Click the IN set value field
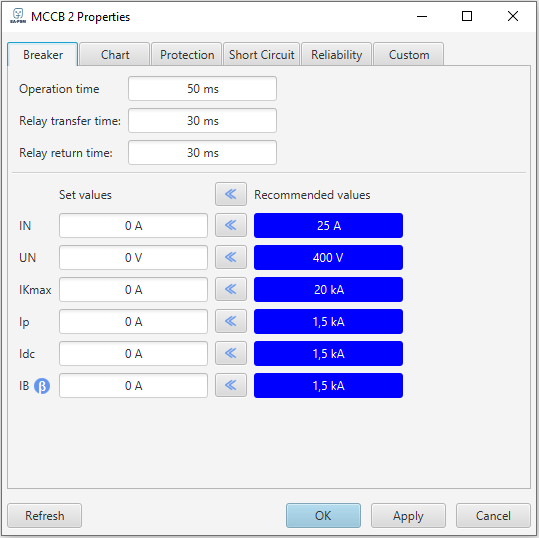Image resolution: width=539 pixels, height=538 pixels. click(x=133, y=226)
